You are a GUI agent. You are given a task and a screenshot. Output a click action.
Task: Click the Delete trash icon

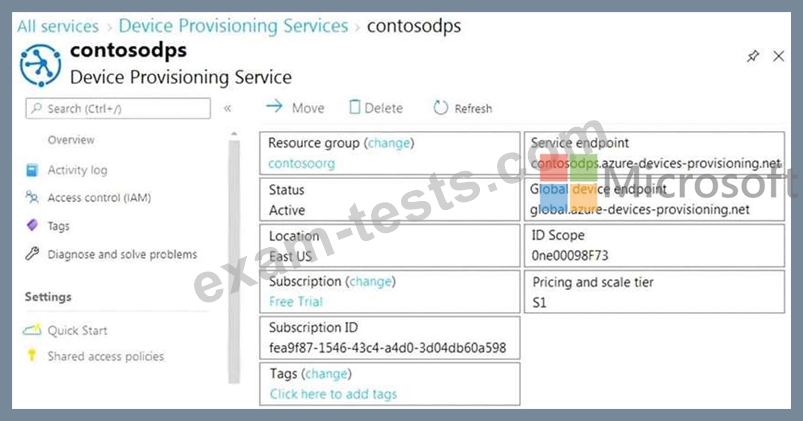(354, 107)
